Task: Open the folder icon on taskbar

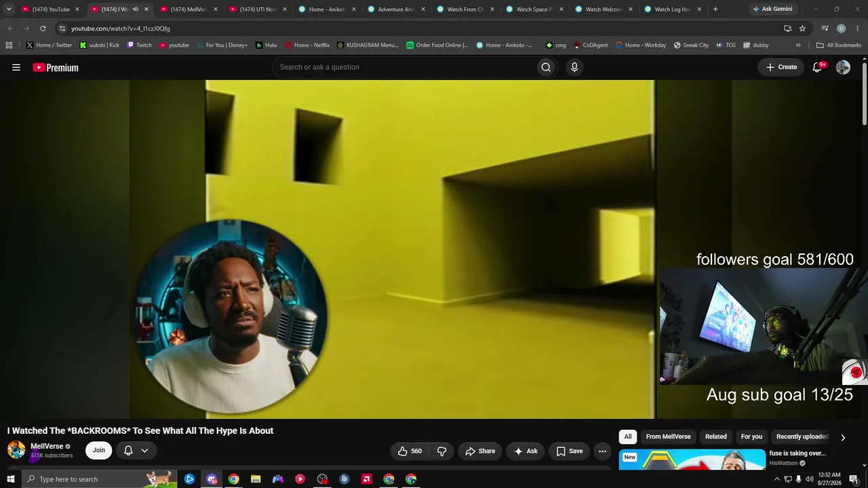Action: [256, 479]
